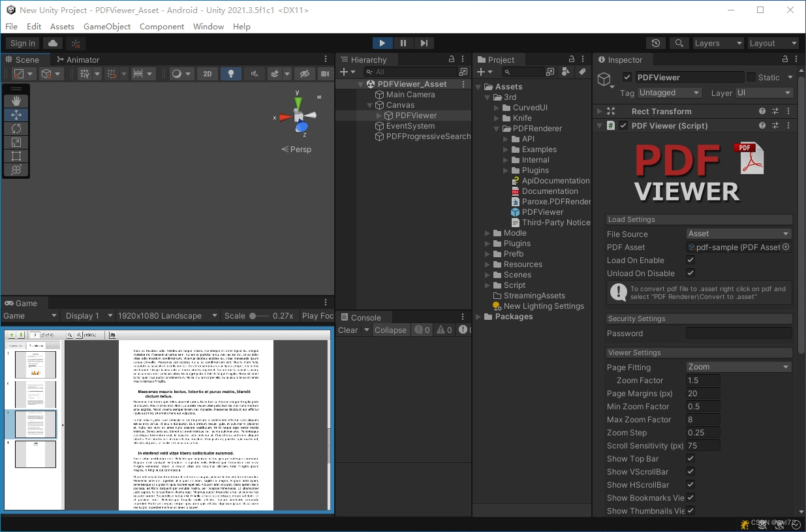Select the Rect Transform tool
The height and width of the screenshot is (532, 806).
click(15, 155)
